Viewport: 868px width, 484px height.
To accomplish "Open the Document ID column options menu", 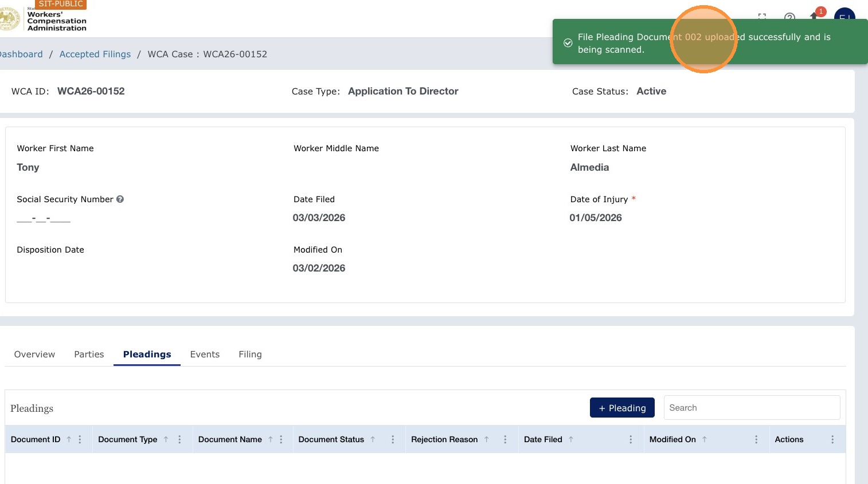I will coord(80,439).
